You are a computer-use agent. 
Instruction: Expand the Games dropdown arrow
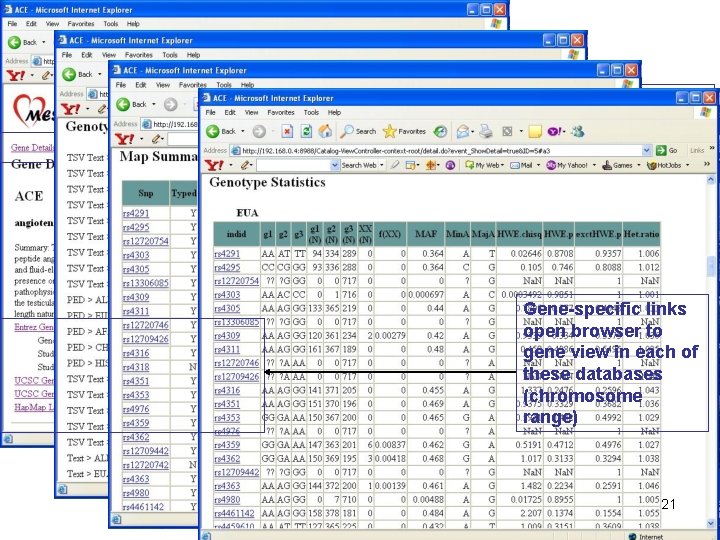point(639,165)
